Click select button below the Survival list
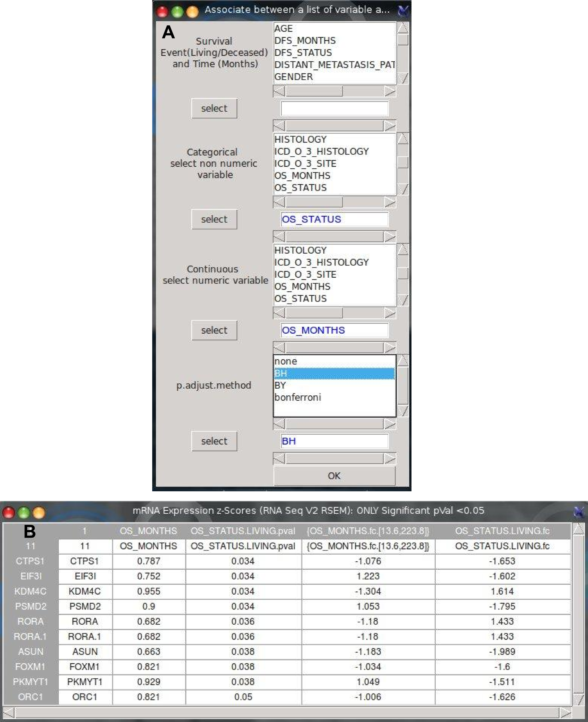Image resolution: width=588 pixels, height=722 pixels. (x=214, y=108)
